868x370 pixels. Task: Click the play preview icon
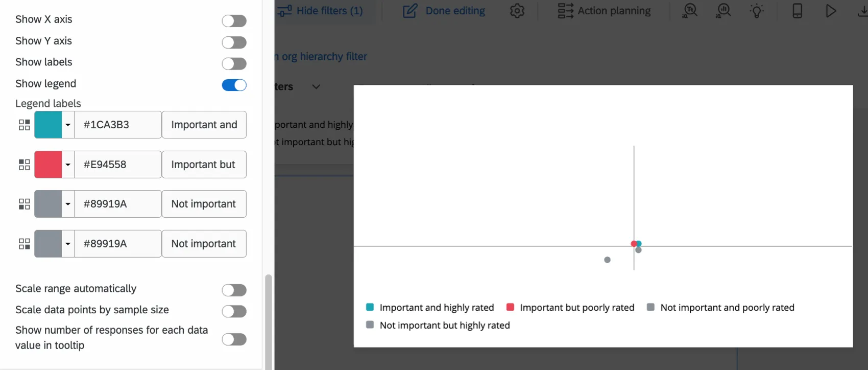point(830,11)
